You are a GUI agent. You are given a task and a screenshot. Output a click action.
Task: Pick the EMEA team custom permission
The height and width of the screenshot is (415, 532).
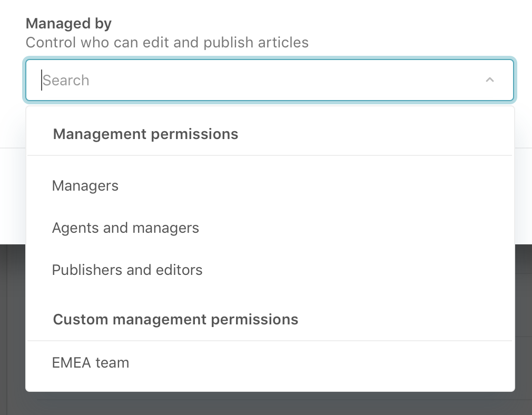tap(91, 363)
